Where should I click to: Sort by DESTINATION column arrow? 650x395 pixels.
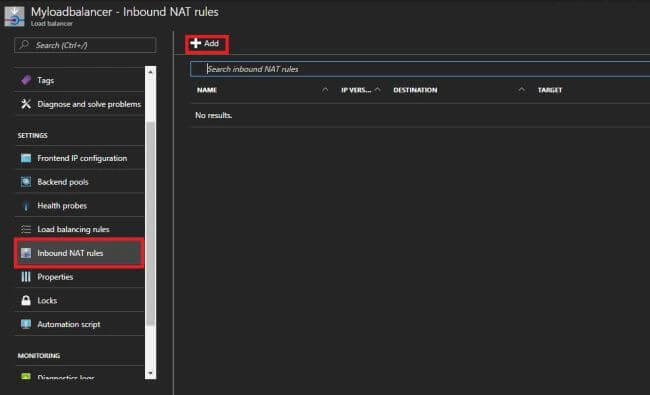pyautogui.click(x=521, y=90)
